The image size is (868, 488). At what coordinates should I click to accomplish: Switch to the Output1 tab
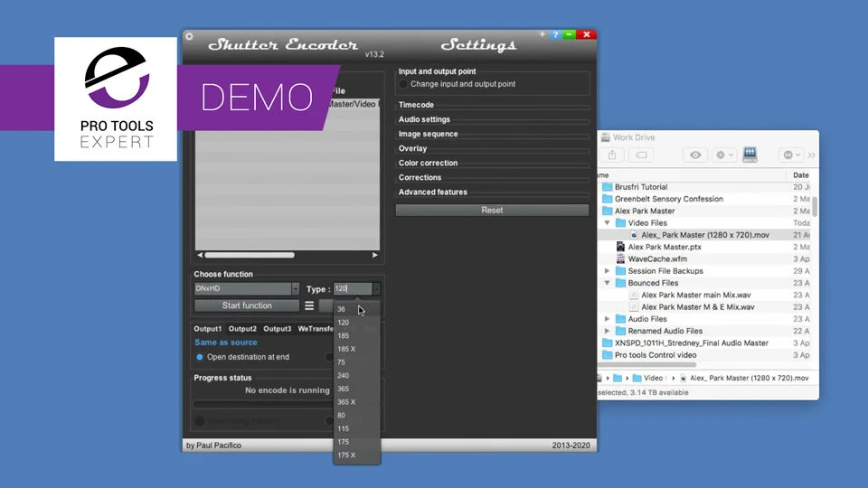pos(208,329)
